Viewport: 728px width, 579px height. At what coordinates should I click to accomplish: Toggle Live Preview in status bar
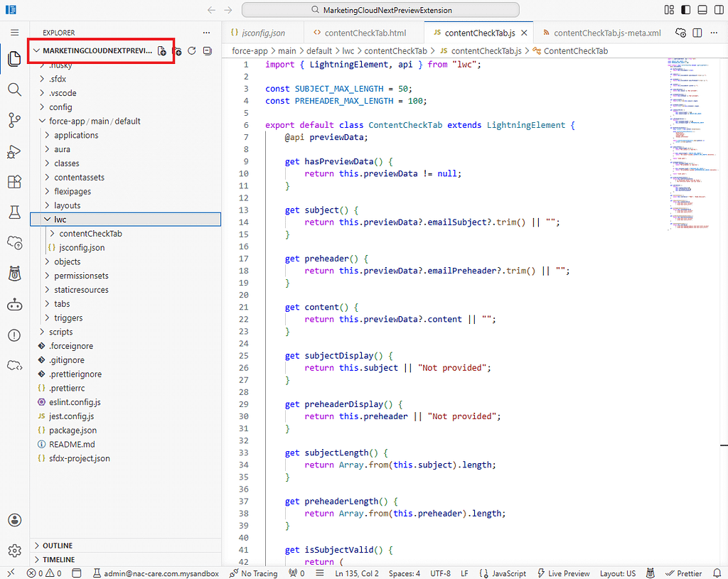tap(563, 573)
